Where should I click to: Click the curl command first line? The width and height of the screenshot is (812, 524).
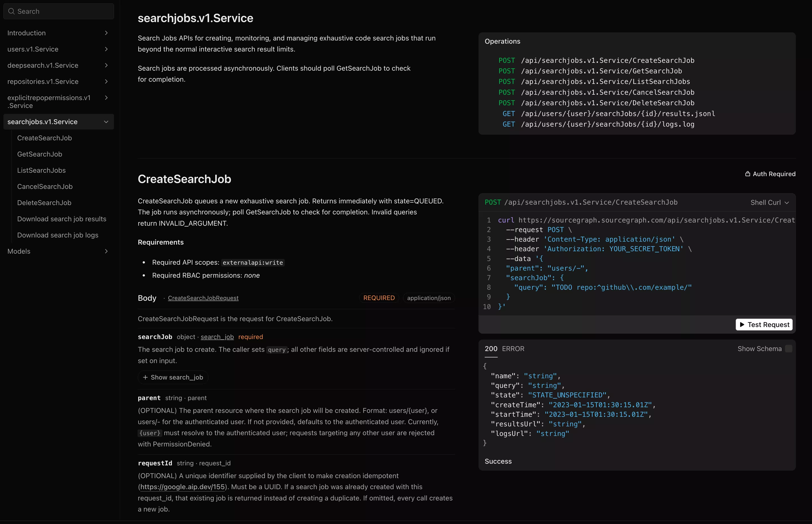tap(646, 220)
